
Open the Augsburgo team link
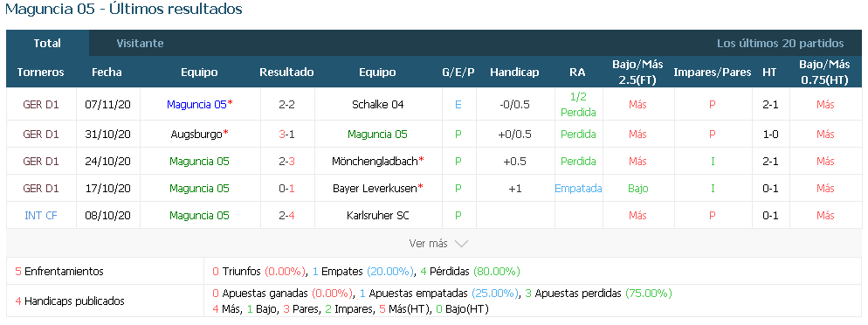coord(197,134)
